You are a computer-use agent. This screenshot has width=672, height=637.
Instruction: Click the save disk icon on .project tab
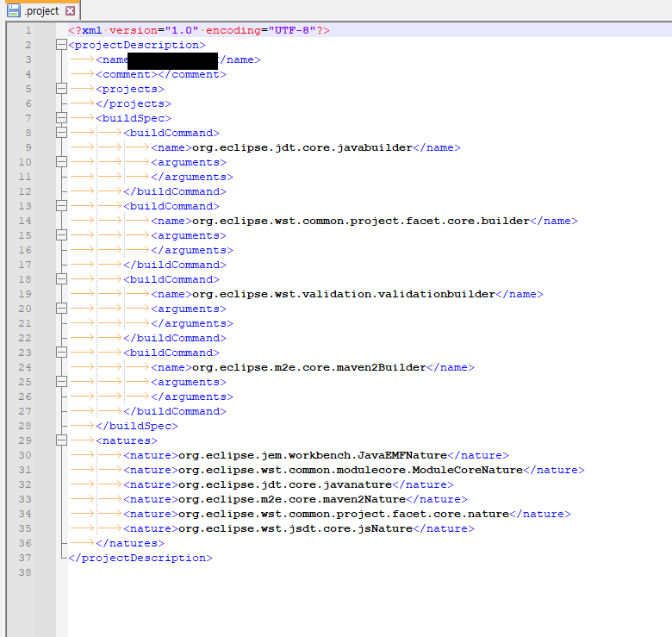pos(14,10)
